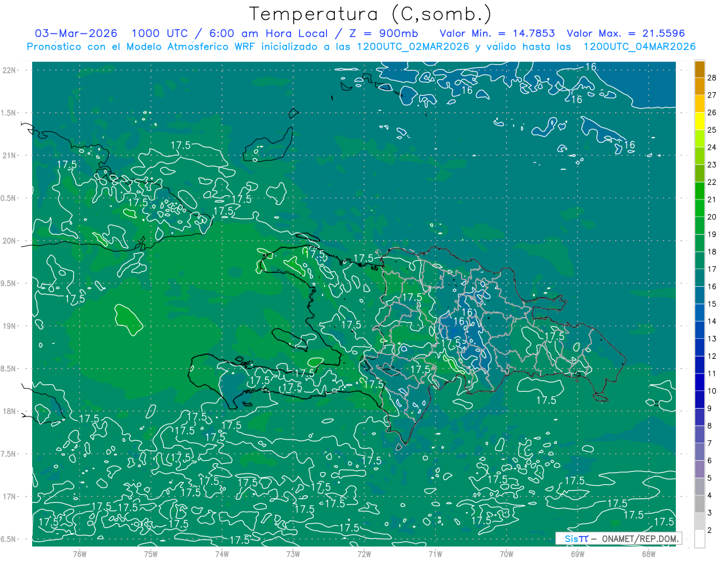The image size is (728, 562).
Task: Click the '68W' longitude axis label
Action: pos(648,554)
